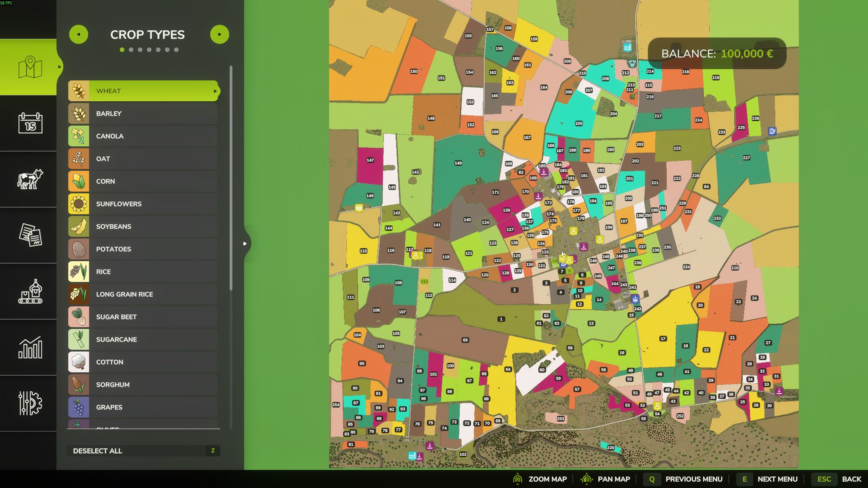Open the contracts documents icon
The height and width of the screenshot is (488, 868).
coord(30,235)
